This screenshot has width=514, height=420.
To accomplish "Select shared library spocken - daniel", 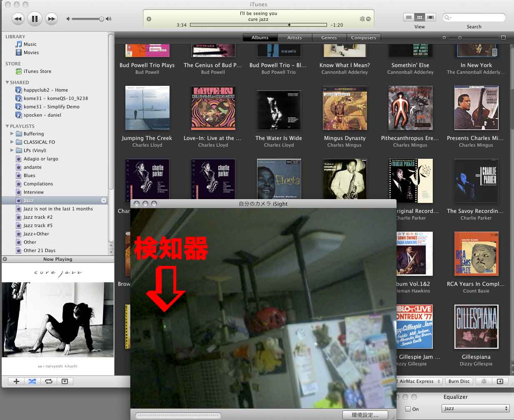I will pyautogui.click(x=42, y=115).
